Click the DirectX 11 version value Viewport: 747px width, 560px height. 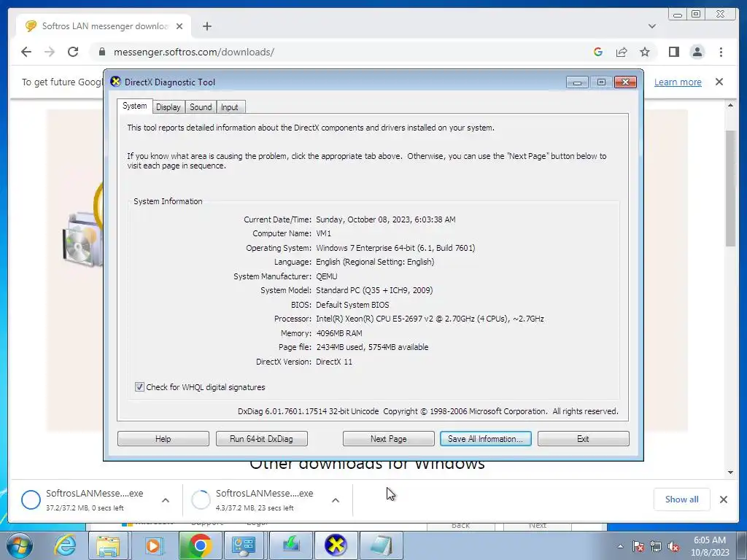[x=334, y=362]
